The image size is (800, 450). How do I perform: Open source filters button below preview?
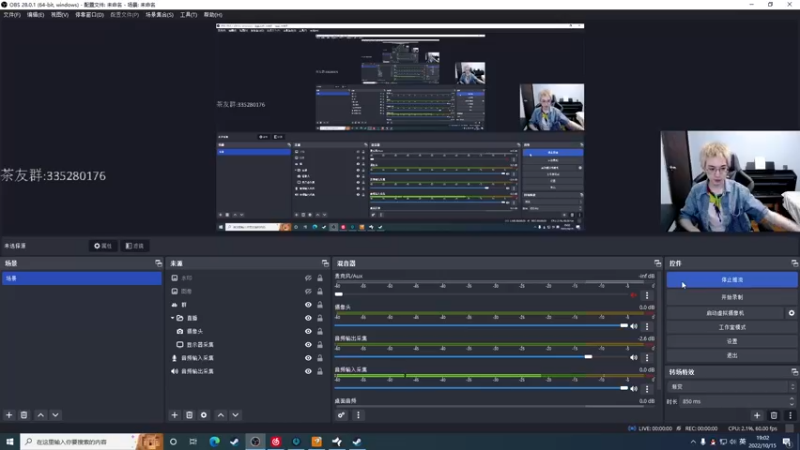point(135,246)
